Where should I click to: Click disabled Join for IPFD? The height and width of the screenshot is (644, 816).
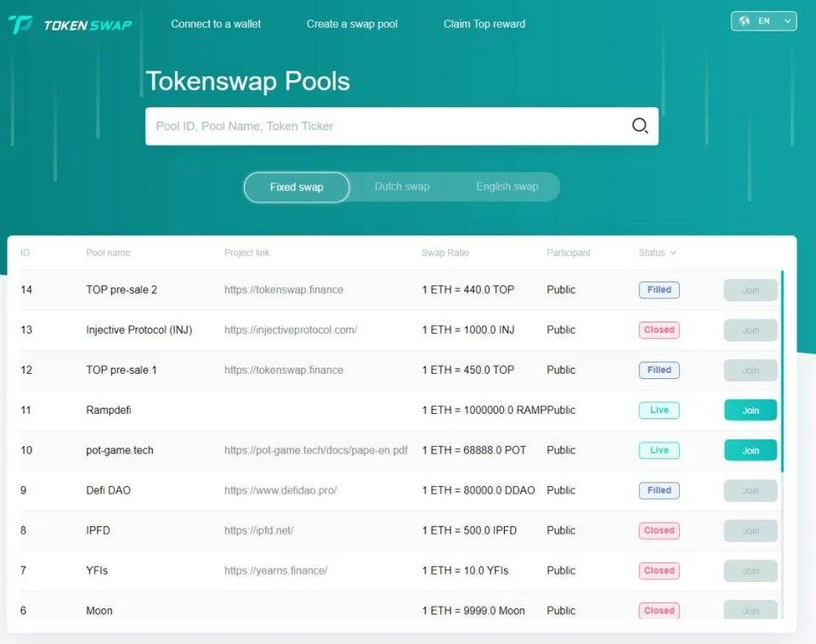click(751, 531)
